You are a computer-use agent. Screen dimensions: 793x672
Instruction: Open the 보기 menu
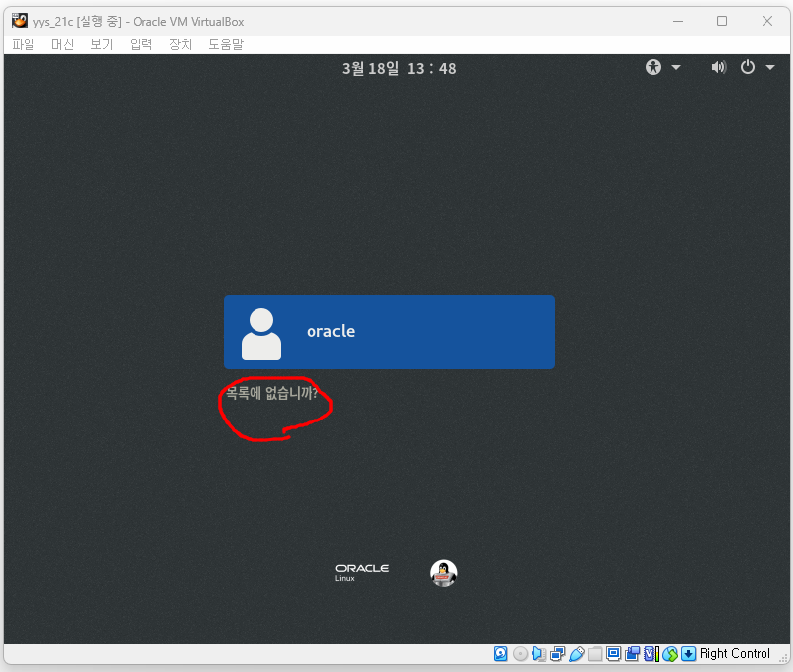pyautogui.click(x=101, y=44)
